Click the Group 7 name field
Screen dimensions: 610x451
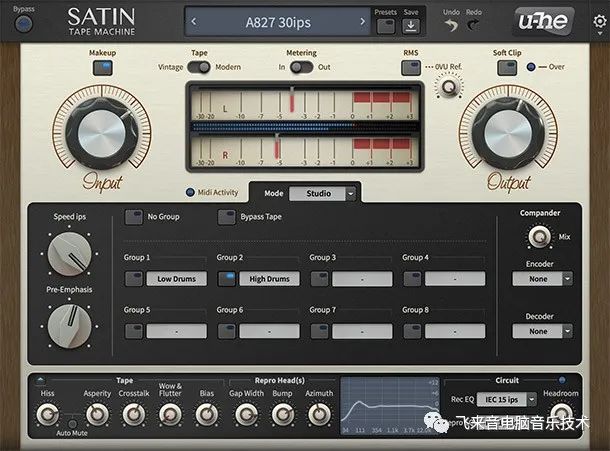[362, 331]
